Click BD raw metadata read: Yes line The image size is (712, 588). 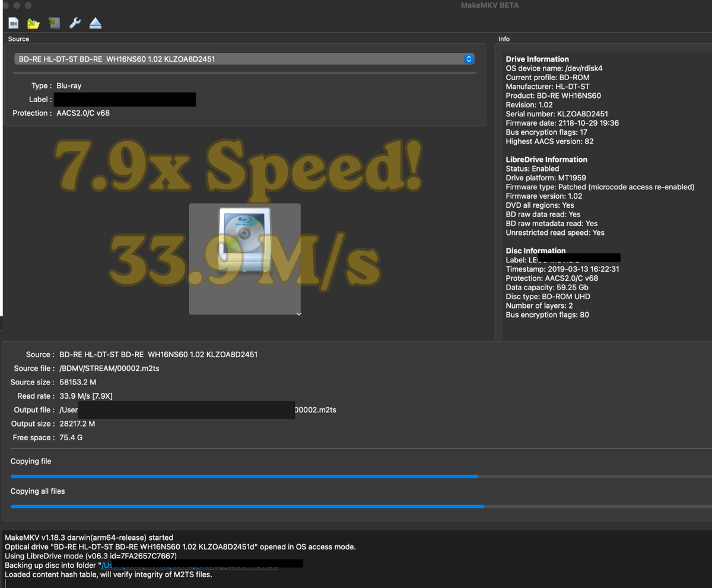(x=551, y=224)
